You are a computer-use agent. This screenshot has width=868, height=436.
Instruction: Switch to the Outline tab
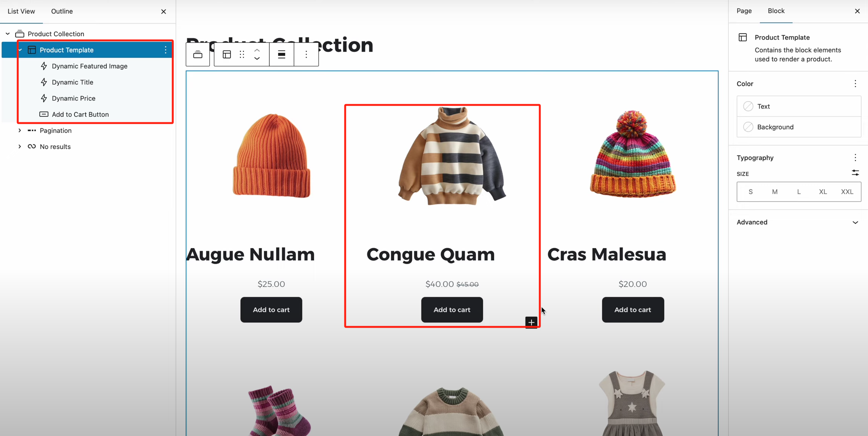pyautogui.click(x=62, y=11)
